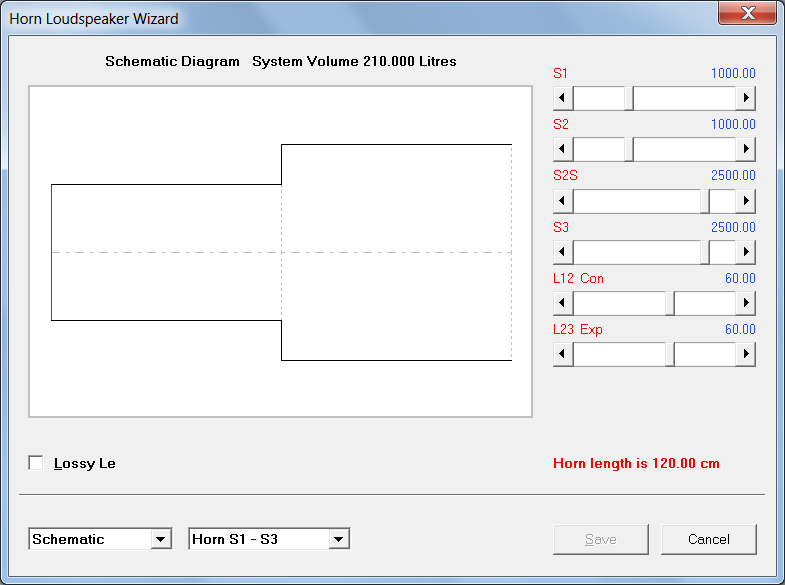
Task: Click the S2 slider thumb
Action: (629, 149)
